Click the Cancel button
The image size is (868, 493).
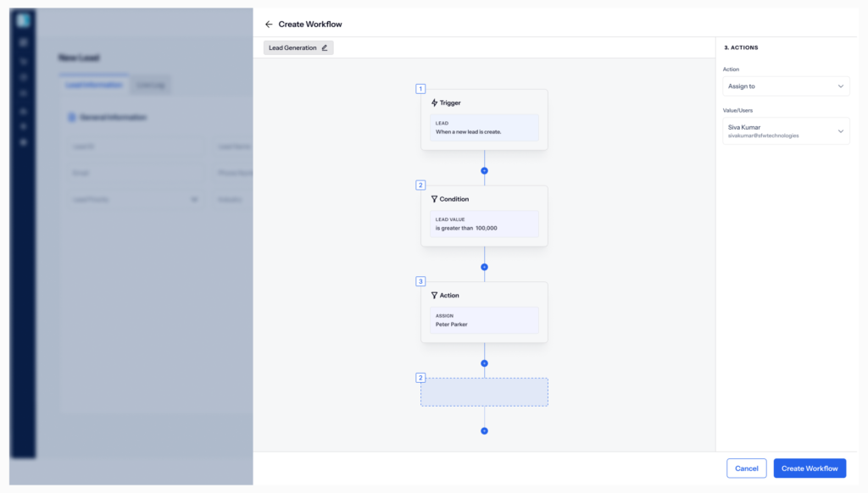point(746,468)
